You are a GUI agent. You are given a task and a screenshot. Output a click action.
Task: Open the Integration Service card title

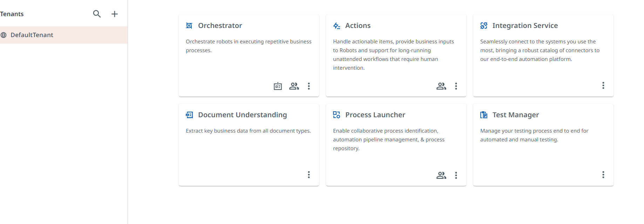coord(525,26)
